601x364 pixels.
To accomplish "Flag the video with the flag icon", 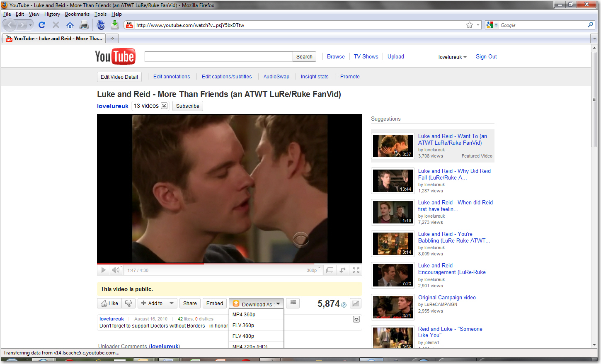I will click(293, 303).
